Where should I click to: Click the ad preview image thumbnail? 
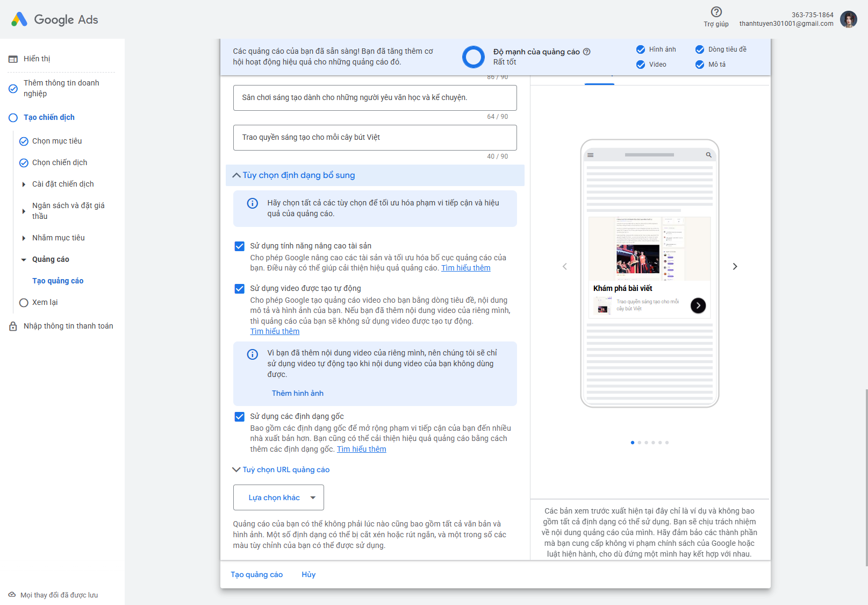tap(649, 248)
